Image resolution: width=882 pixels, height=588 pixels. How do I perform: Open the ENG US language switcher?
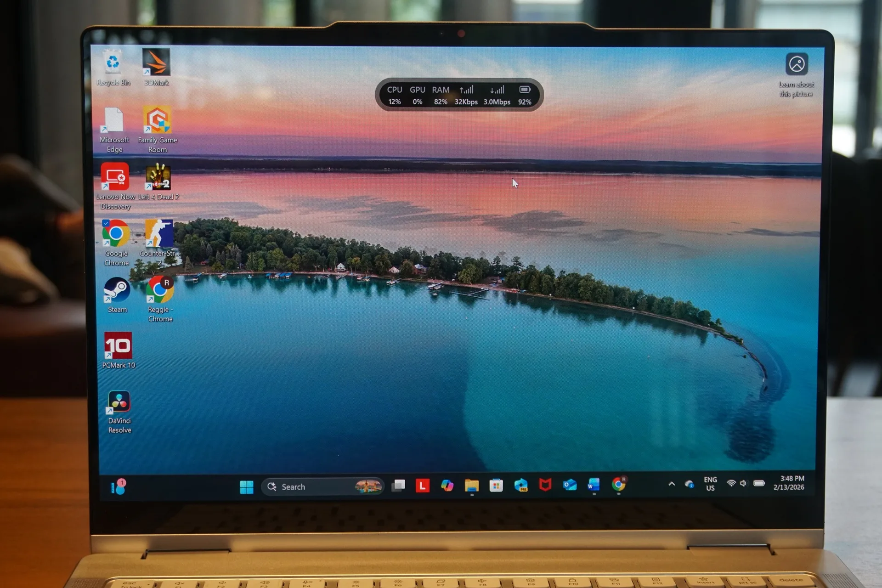710,484
